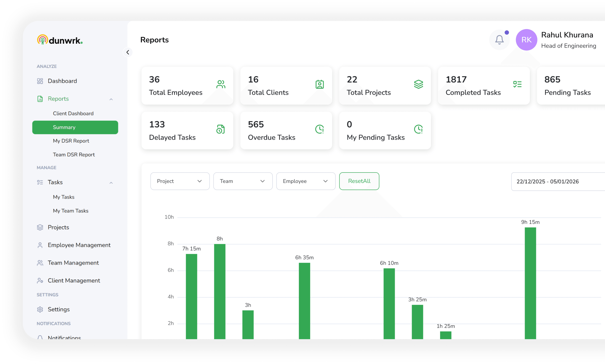Click the dunwrk logo

point(60,40)
